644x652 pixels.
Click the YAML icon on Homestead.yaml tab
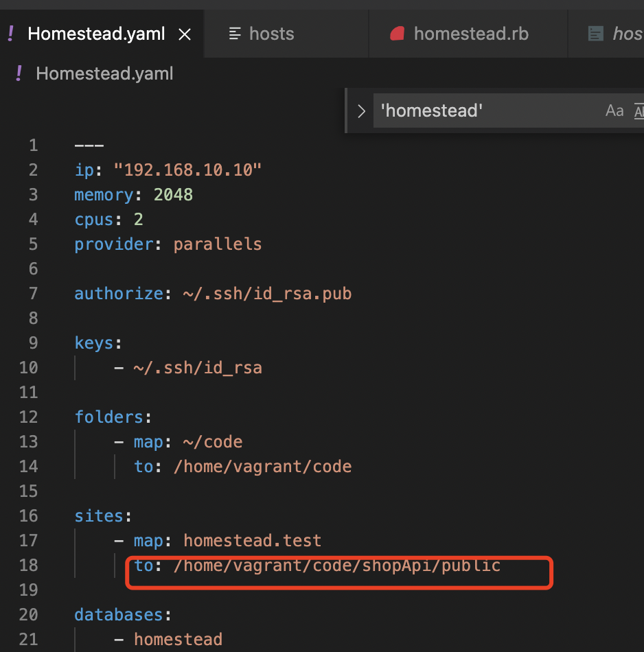pos(11,34)
